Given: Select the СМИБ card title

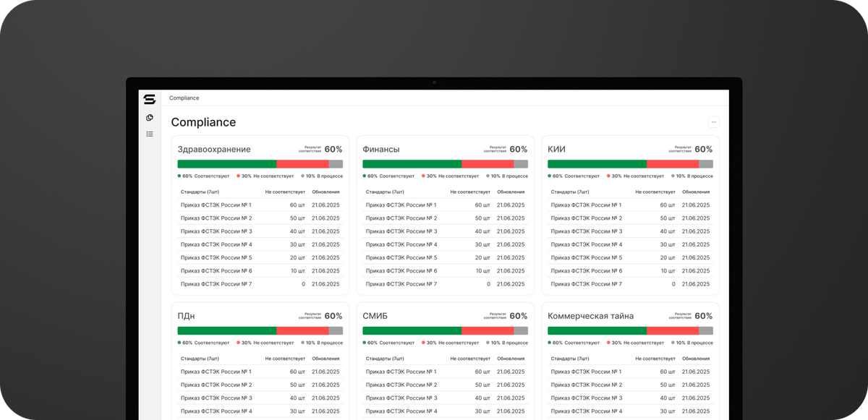Looking at the screenshot, I should click(x=375, y=316).
